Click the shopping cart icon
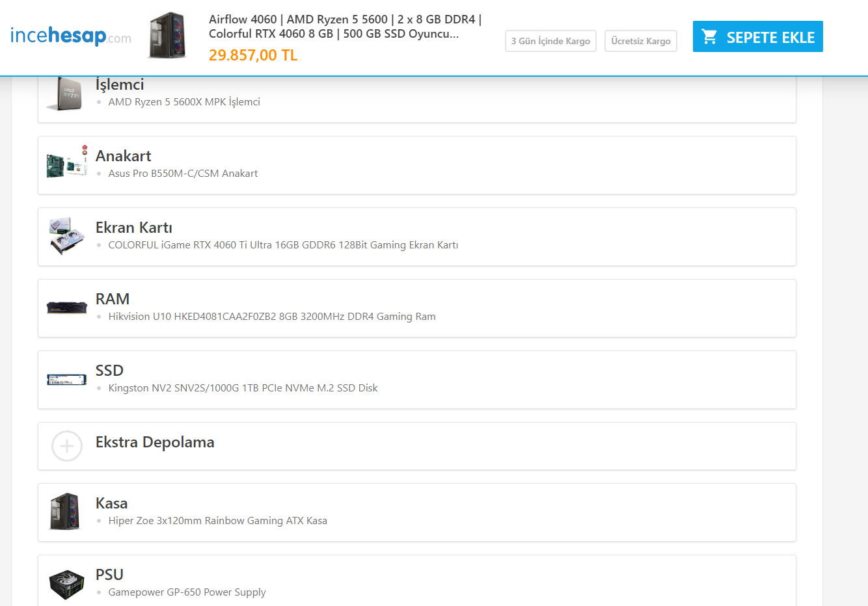Image resolution: width=868 pixels, height=606 pixels. 710,37
